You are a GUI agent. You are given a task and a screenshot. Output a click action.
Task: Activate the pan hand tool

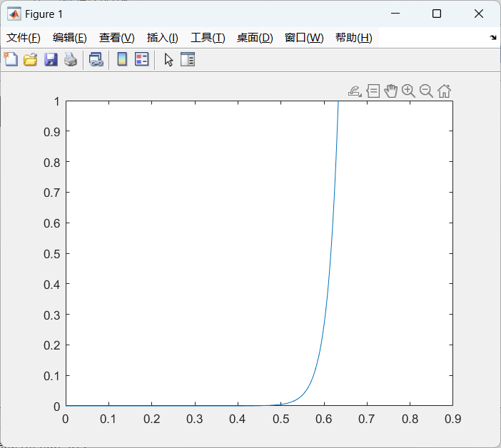pyautogui.click(x=390, y=91)
